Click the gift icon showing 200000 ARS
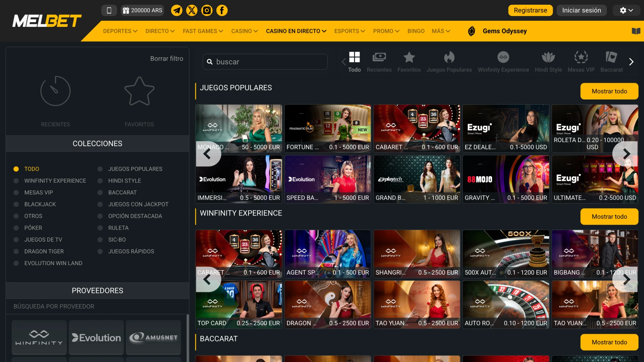Viewport: 644px width, 362px height. coord(142,10)
